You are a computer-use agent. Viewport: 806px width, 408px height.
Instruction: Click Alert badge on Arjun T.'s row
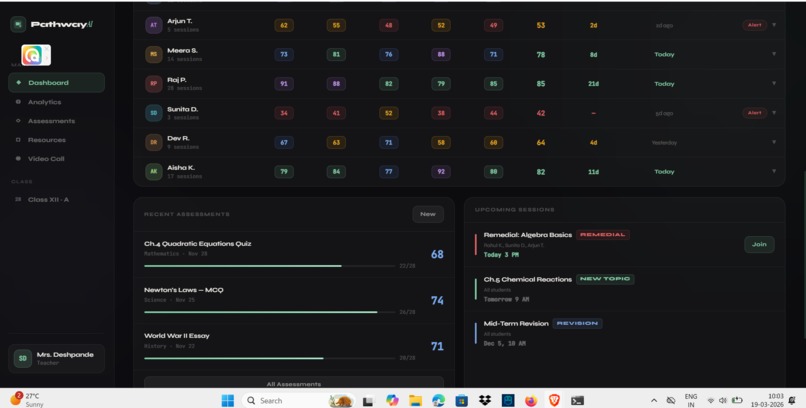[x=755, y=25]
